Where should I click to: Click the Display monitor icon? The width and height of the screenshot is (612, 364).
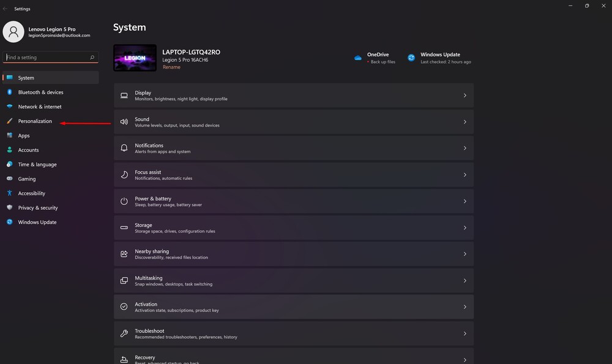click(124, 95)
